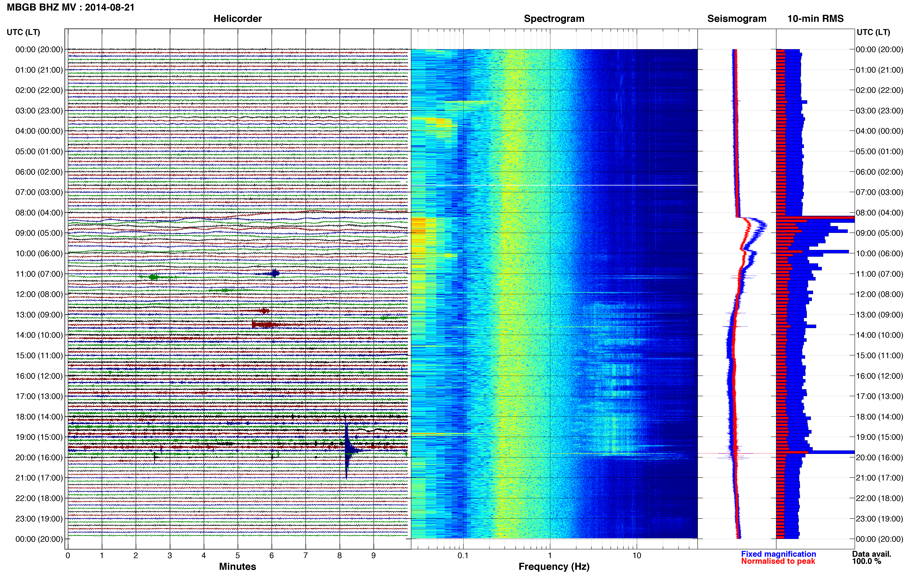The width and height of the screenshot is (924, 578).
Task: Click the white gap line in spectrogram near 06:40
Action: (554, 185)
